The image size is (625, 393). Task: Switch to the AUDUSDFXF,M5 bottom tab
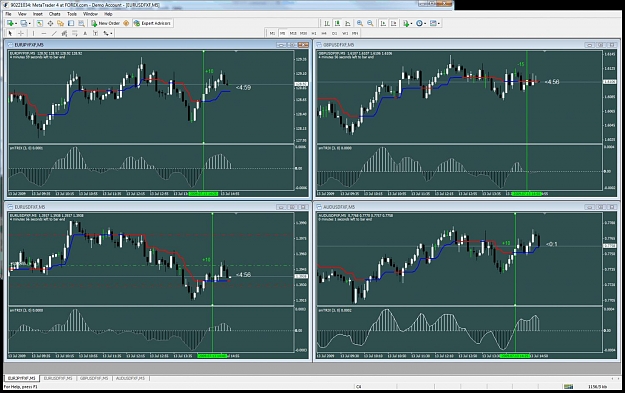[130, 378]
